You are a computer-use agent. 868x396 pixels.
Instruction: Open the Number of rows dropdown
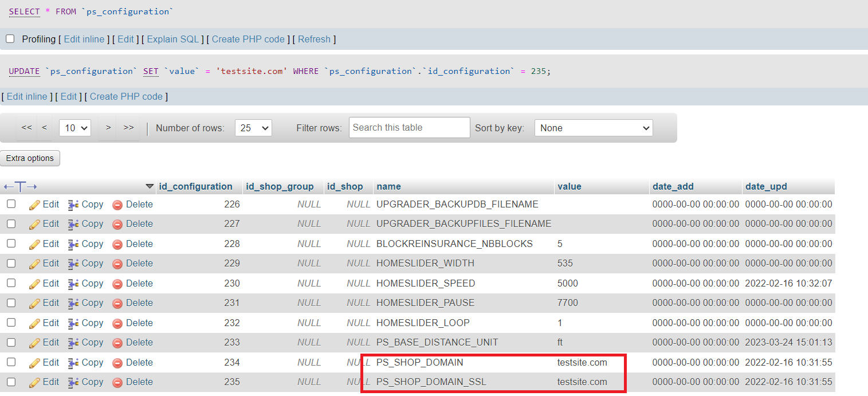point(253,128)
